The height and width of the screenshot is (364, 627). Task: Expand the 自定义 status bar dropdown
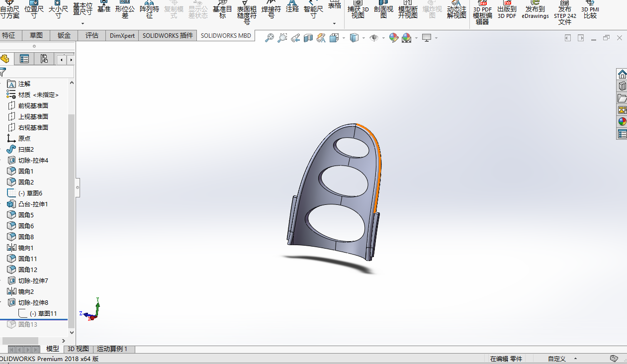click(575, 359)
